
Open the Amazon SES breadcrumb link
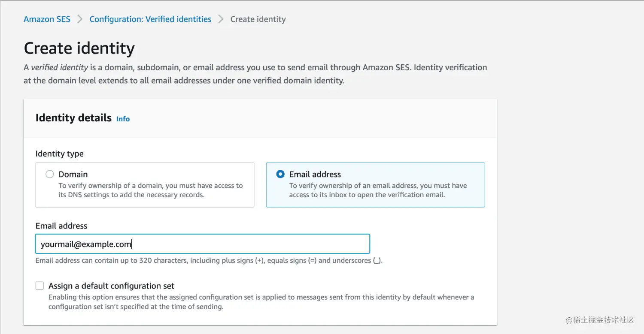(47, 19)
